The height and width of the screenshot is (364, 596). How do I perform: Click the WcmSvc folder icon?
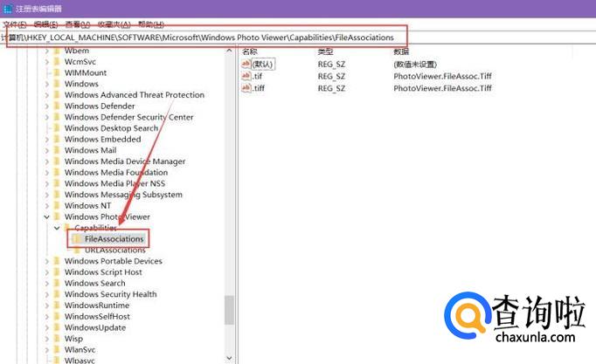pyautogui.click(x=57, y=61)
